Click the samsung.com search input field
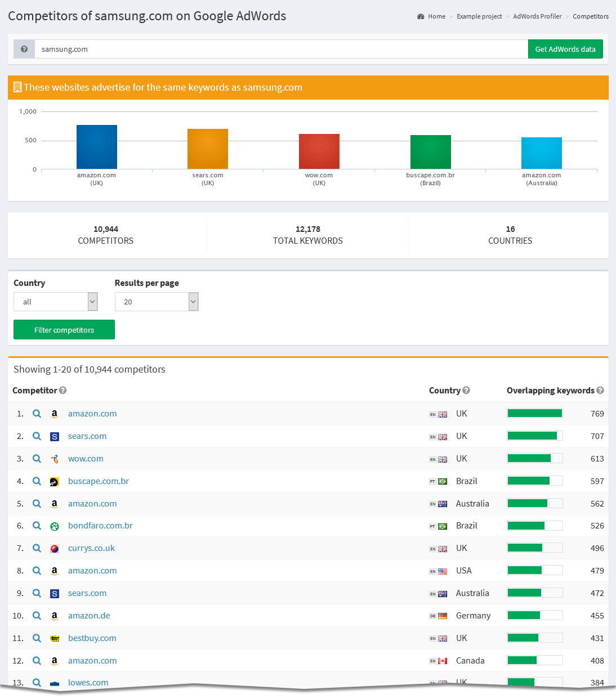Viewport: 616px width, 699px height. click(x=282, y=49)
